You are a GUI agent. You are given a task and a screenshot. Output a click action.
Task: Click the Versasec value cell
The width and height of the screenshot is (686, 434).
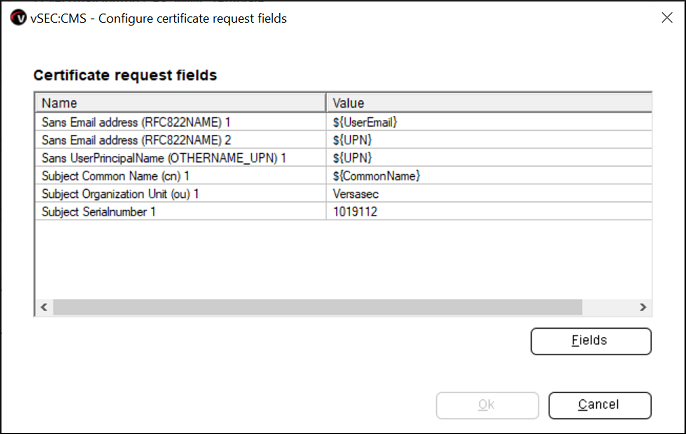(x=489, y=194)
